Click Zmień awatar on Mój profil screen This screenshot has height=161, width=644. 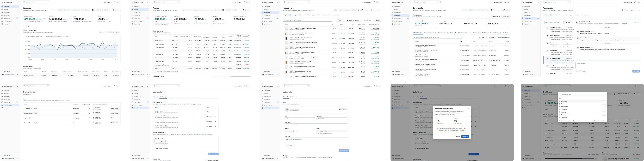pos(343,110)
